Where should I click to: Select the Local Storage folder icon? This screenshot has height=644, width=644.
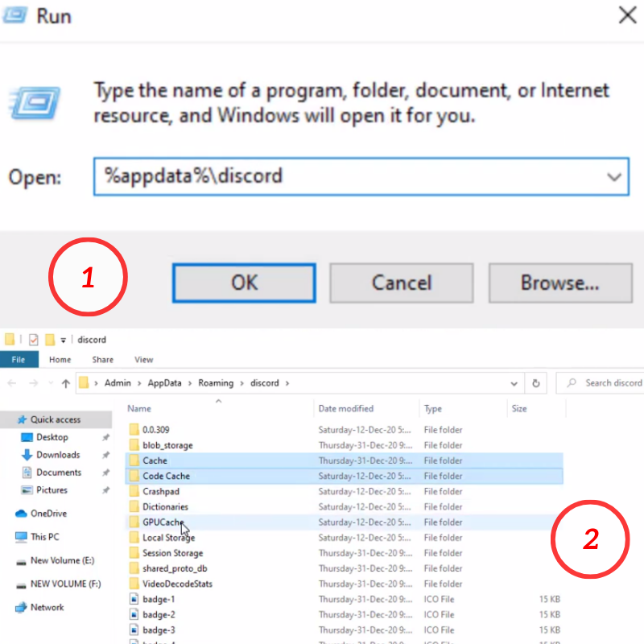(134, 538)
